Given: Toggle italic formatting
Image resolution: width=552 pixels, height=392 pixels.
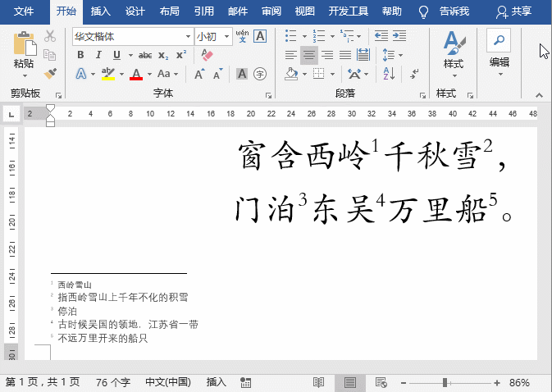Looking at the screenshot, I should point(98,55).
